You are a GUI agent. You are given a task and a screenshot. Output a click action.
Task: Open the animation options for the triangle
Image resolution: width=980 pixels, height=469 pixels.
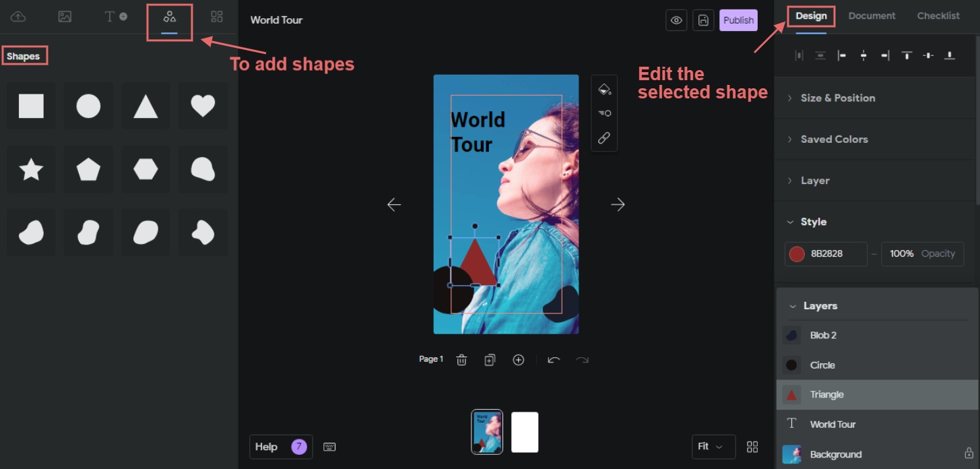[603, 113]
